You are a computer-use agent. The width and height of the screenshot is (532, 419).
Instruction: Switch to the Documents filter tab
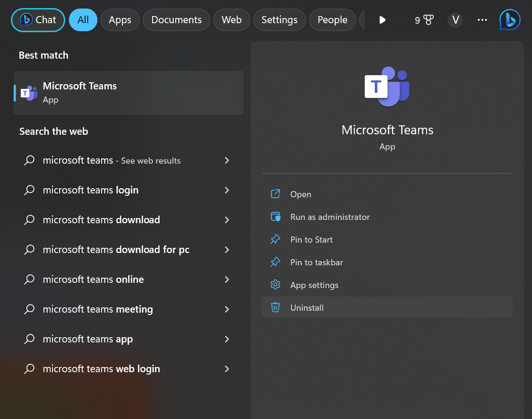coord(176,20)
